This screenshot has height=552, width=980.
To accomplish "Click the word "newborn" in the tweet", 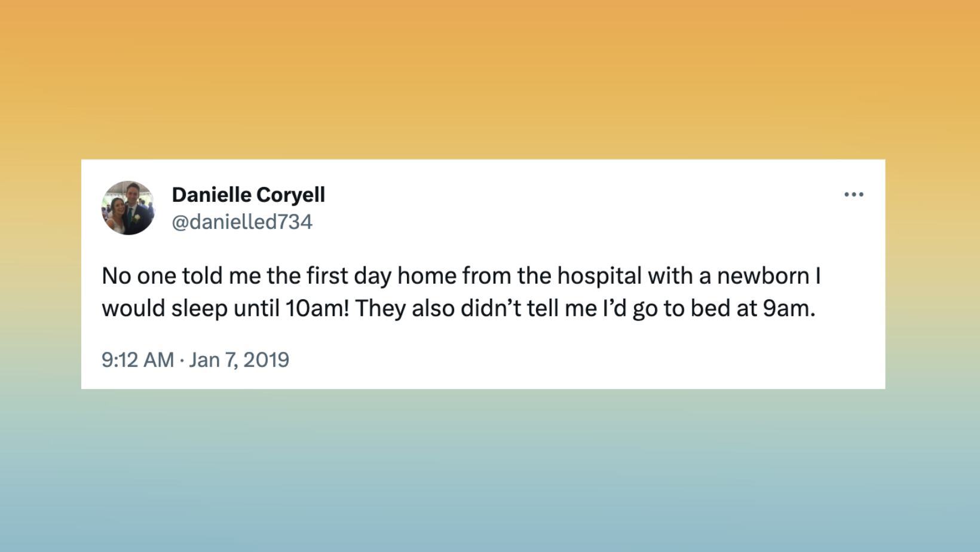I will [762, 276].
